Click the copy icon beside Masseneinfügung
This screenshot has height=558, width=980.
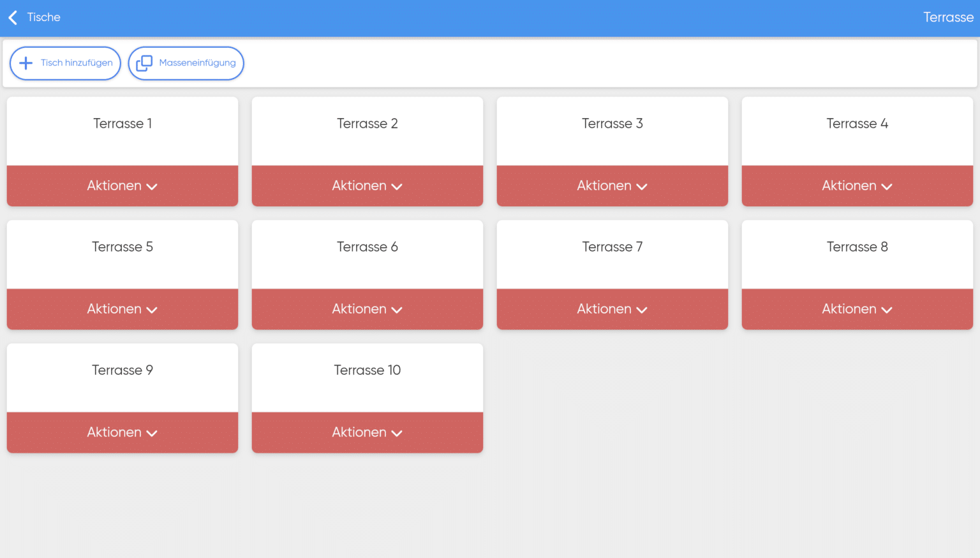coord(144,63)
